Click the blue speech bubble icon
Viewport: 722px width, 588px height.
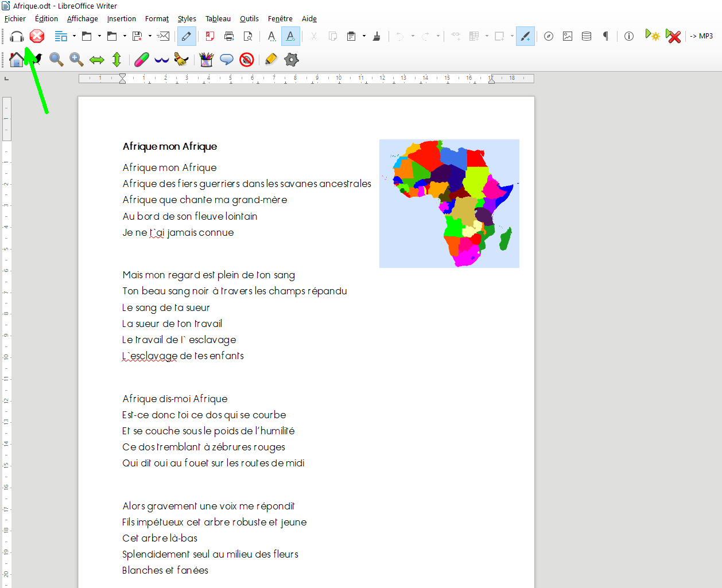click(227, 59)
